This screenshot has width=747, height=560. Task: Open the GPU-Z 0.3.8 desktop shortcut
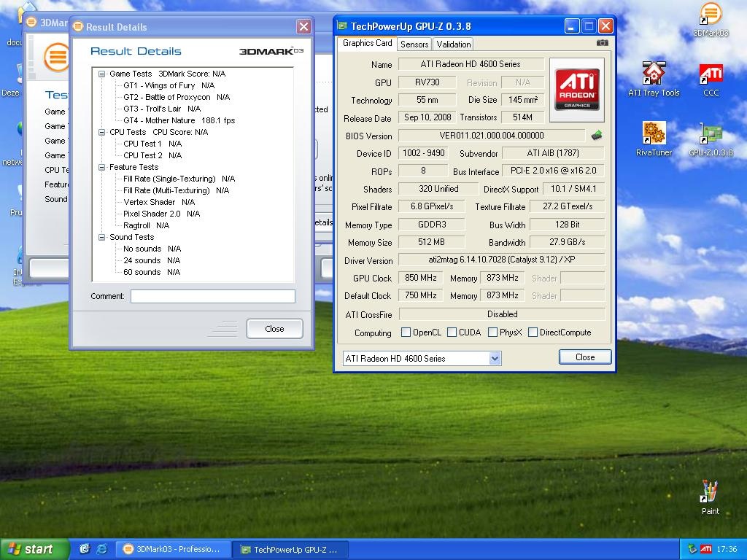point(711,134)
